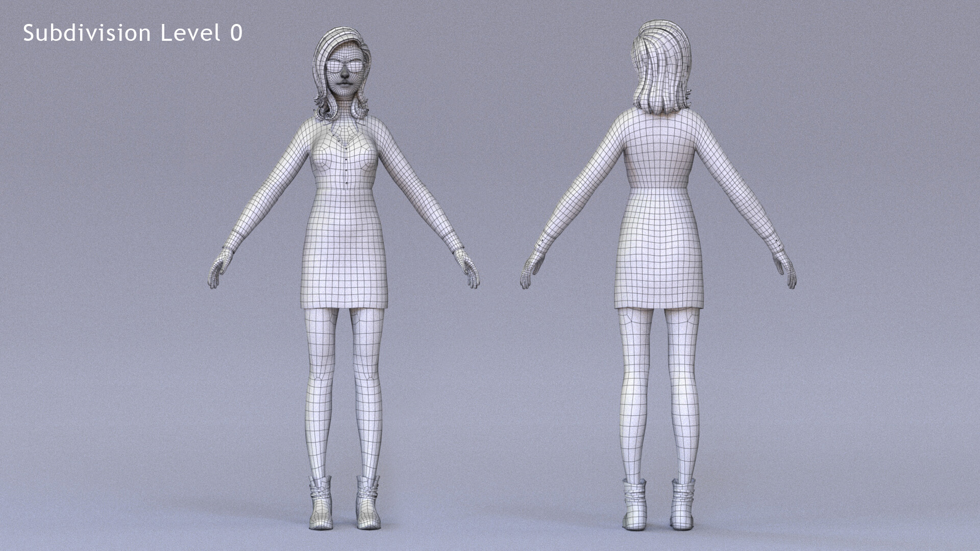
Task: Click the front-view model's hand at image left
Action: click(218, 270)
